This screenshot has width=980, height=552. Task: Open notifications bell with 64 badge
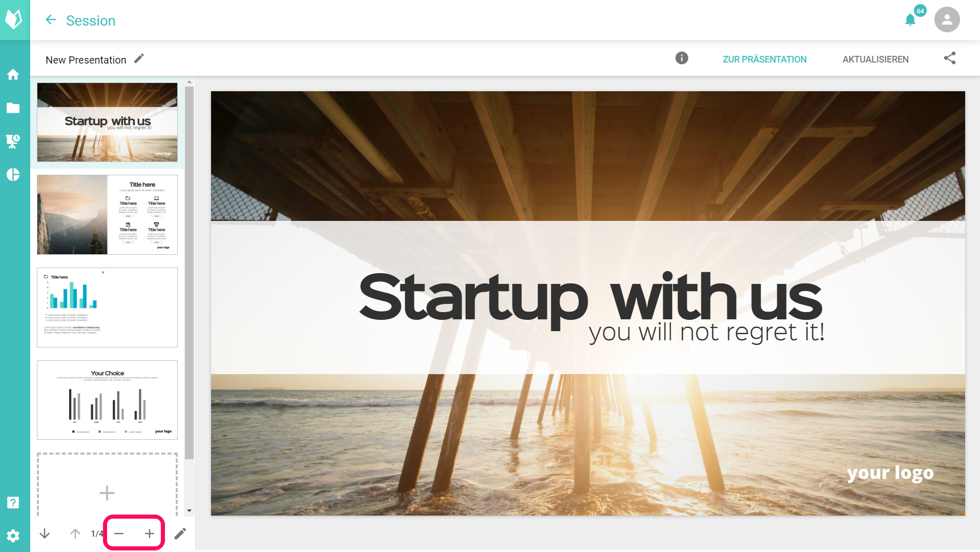click(910, 20)
